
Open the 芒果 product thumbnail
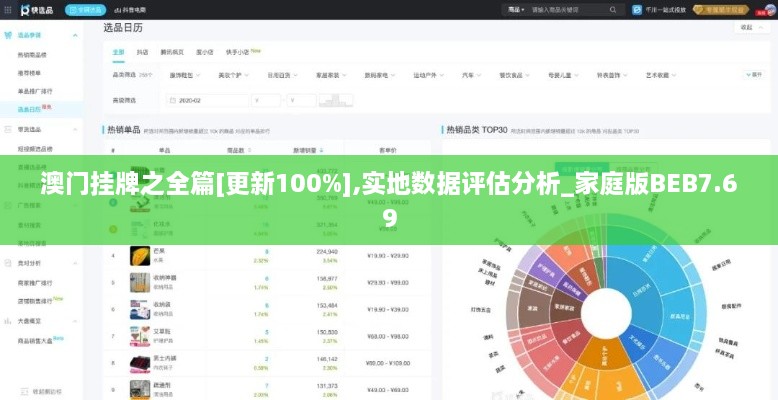[140, 256]
